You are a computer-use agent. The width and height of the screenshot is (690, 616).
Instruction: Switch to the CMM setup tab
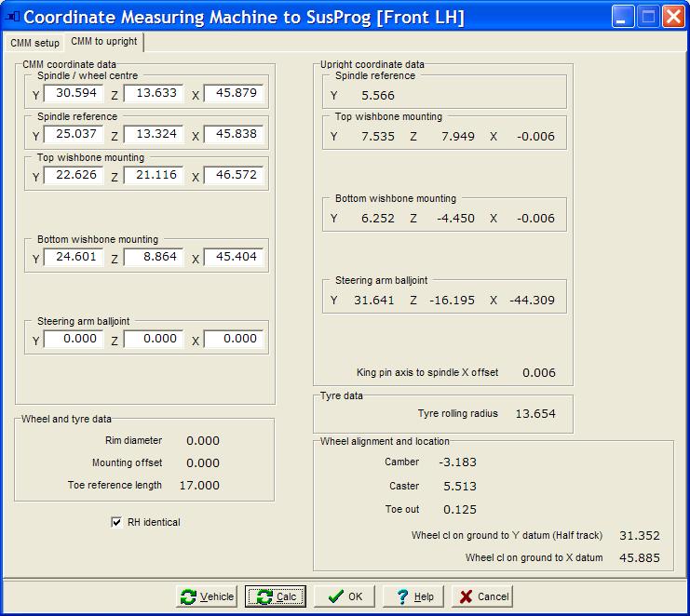34,43
